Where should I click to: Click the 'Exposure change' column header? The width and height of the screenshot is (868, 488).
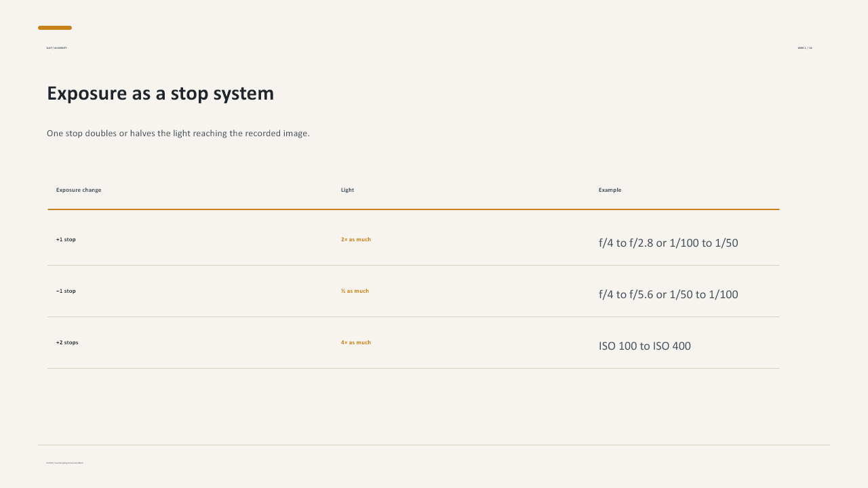click(x=79, y=190)
